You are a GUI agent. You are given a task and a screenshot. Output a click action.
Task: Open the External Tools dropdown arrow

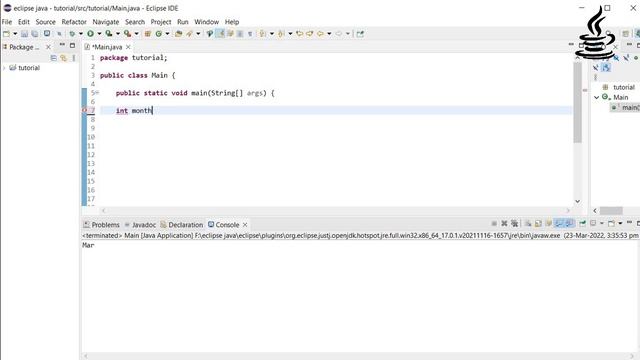136,34
